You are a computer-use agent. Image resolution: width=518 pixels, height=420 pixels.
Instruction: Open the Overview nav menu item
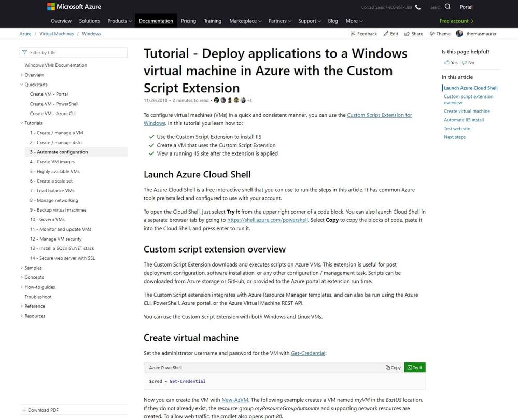click(x=61, y=21)
